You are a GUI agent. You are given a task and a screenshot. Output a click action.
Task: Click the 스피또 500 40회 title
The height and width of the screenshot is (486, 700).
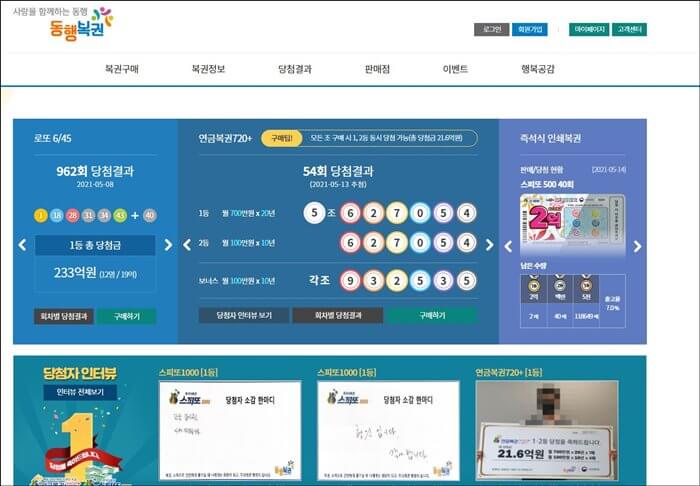coord(547,184)
